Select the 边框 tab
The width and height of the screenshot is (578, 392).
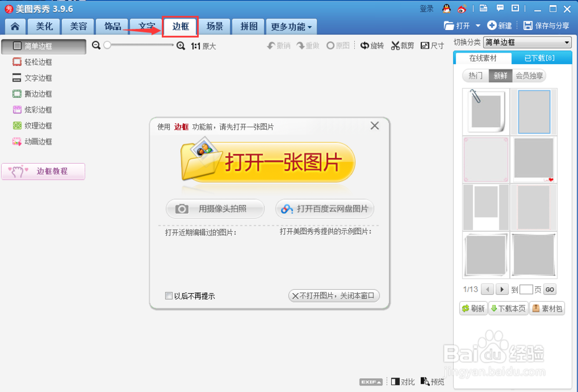[x=180, y=27]
